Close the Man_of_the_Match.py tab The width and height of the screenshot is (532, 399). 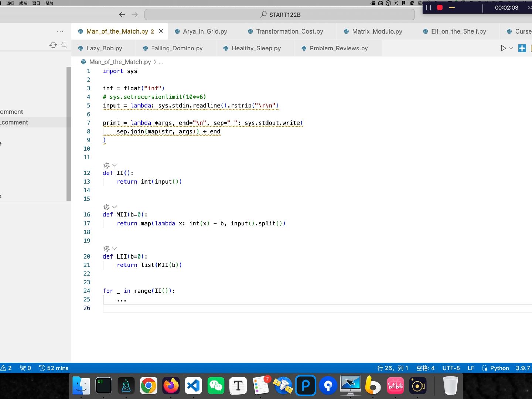tap(161, 31)
